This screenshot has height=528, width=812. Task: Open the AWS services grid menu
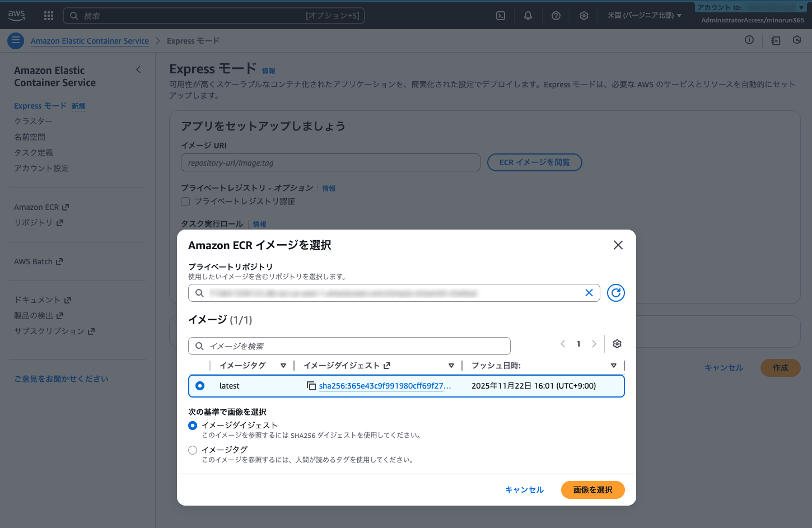48,15
